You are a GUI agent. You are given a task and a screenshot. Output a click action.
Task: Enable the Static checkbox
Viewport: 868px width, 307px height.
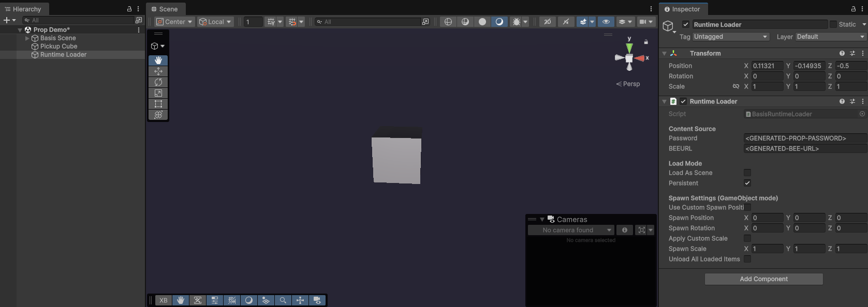click(x=833, y=24)
